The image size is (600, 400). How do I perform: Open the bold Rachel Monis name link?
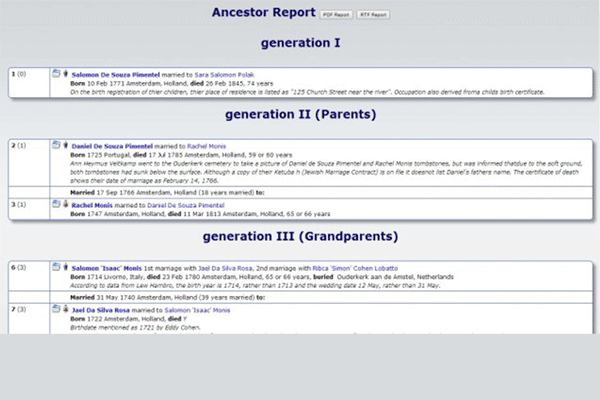94,204
